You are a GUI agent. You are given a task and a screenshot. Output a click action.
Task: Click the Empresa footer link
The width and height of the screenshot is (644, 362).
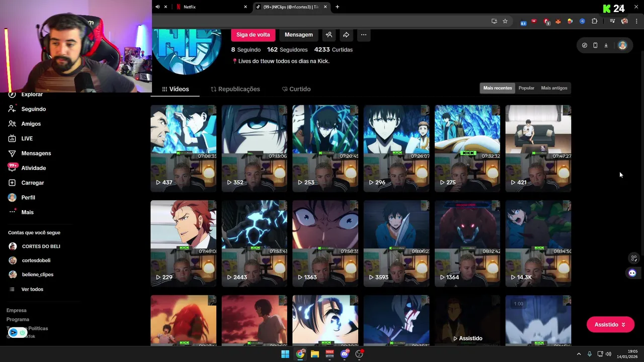click(x=16, y=310)
